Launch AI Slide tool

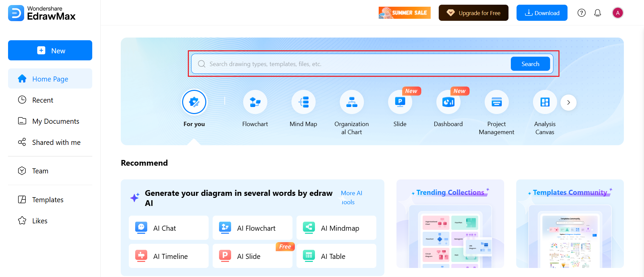(x=253, y=256)
